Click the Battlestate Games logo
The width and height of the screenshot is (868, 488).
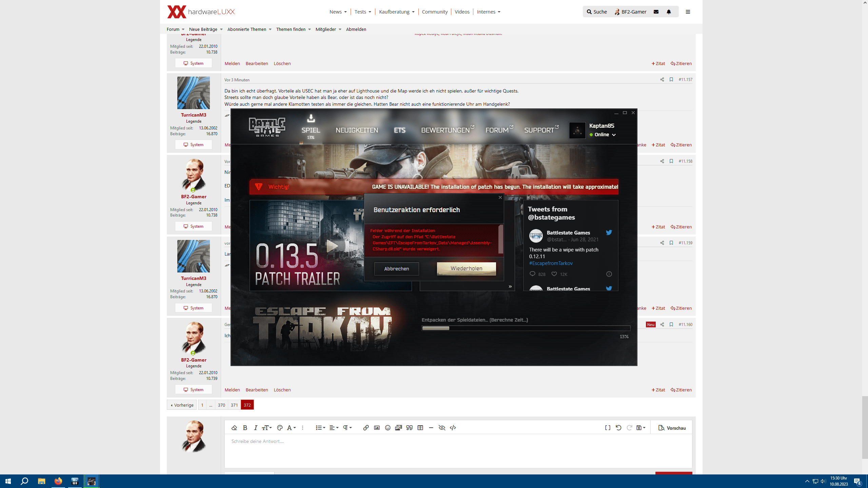click(267, 127)
